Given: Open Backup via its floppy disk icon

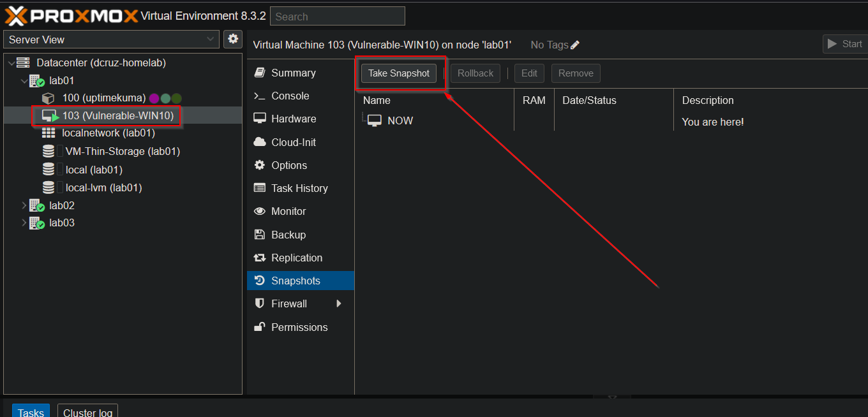Looking at the screenshot, I should point(260,235).
